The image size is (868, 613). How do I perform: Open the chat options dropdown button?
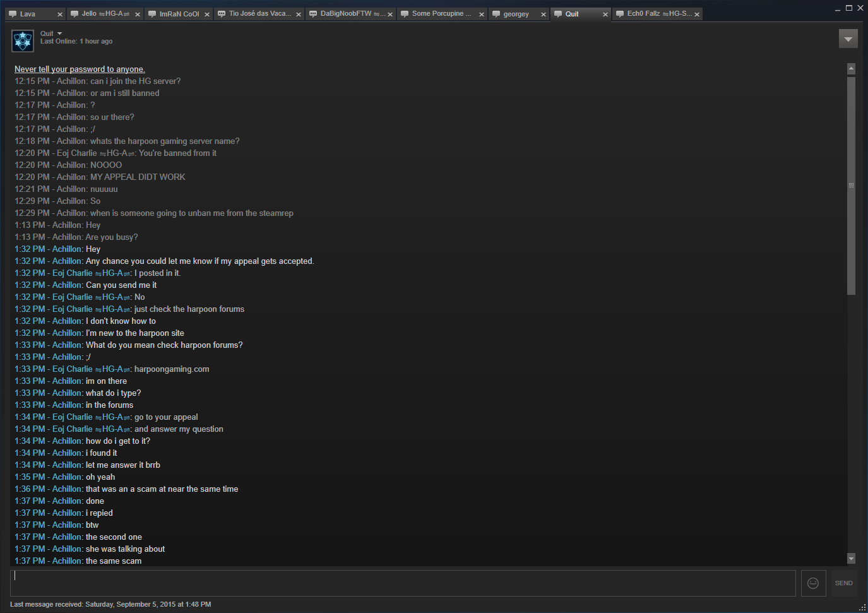tap(848, 39)
